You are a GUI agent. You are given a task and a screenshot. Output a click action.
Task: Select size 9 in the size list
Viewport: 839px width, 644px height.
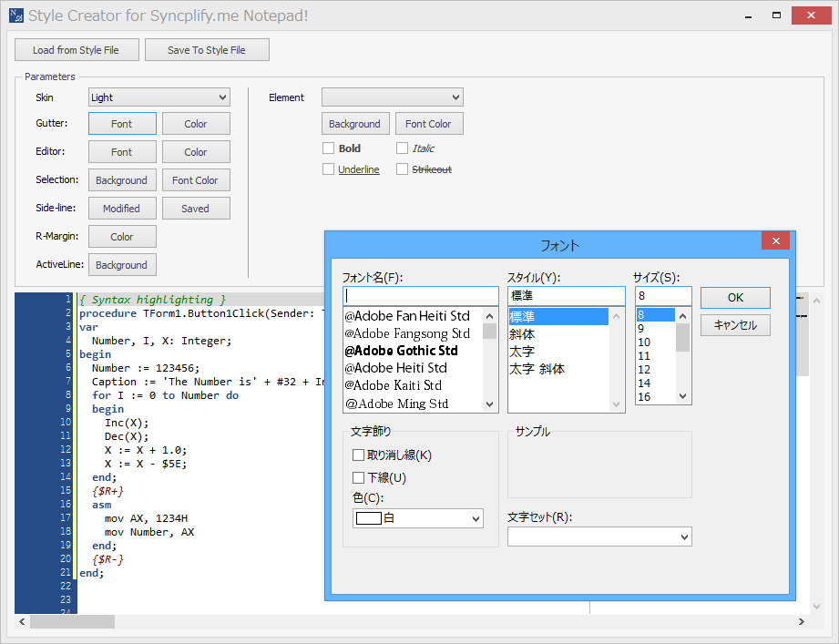pos(641,329)
